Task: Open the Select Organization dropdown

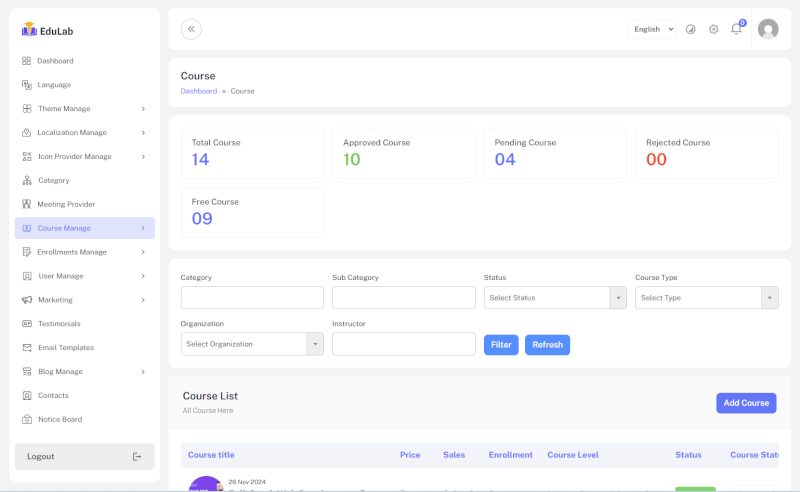Action: (252, 344)
